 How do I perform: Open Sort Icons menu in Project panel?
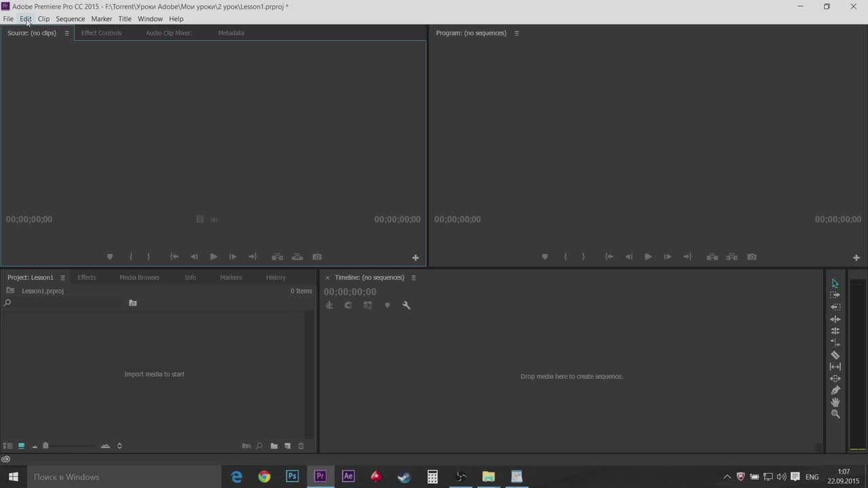[x=119, y=446]
